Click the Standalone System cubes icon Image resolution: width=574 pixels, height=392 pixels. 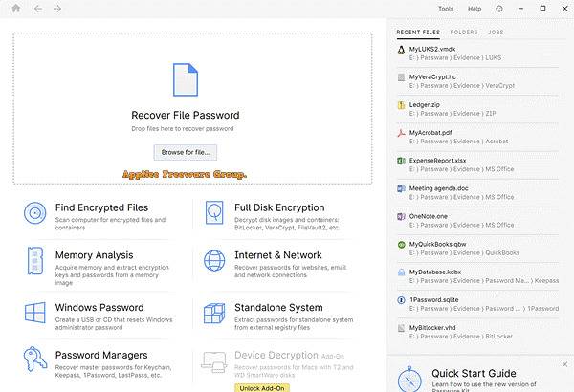[x=214, y=313]
